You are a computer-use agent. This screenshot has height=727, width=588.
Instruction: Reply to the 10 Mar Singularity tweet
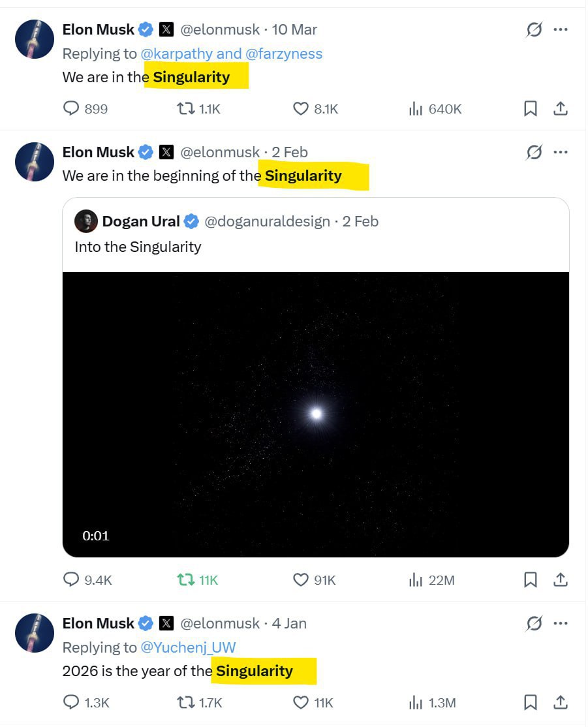tap(71, 109)
